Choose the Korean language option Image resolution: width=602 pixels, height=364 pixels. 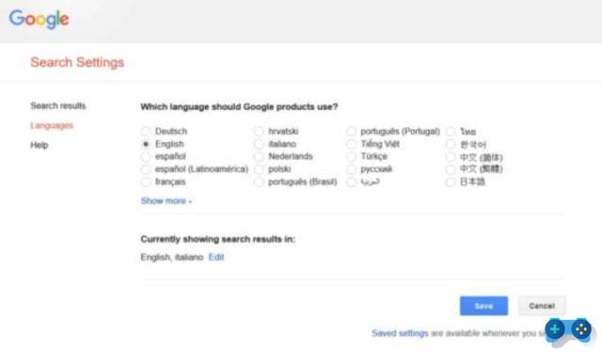click(x=451, y=144)
